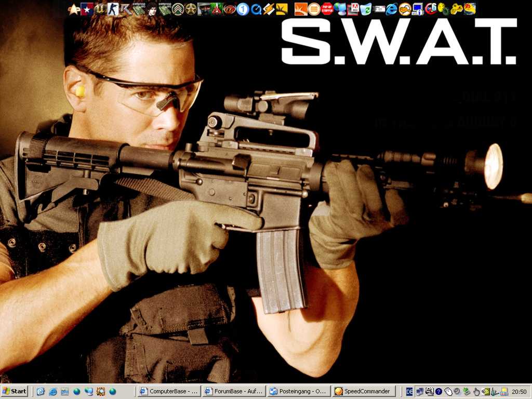This screenshot has height=399, width=532.
Task: Open the Adobe application shortcut
Action: coord(353,9)
